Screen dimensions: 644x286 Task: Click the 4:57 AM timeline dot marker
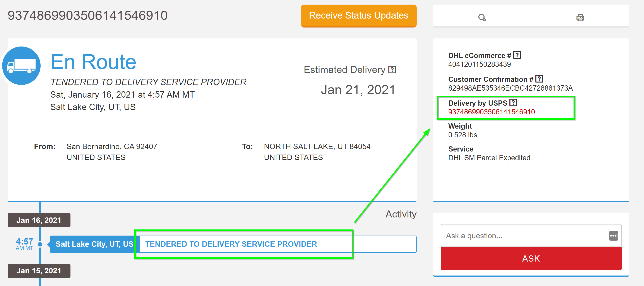pos(40,244)
